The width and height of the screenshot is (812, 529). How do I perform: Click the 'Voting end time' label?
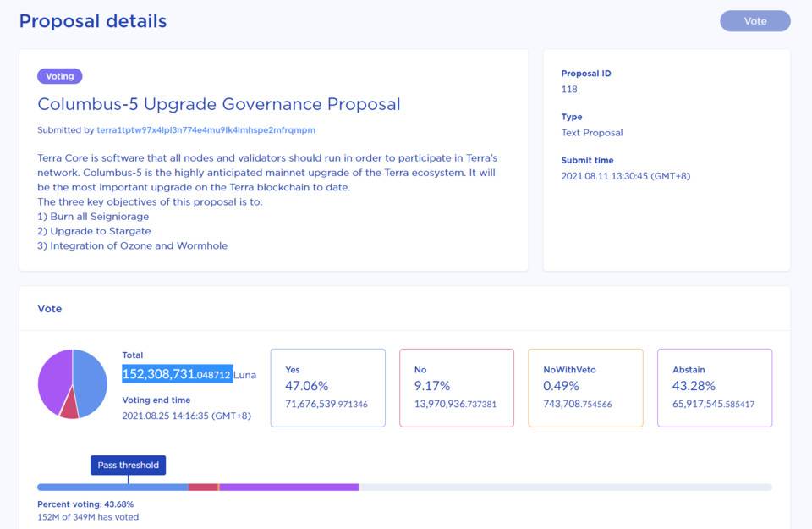[x=156, y=400]
